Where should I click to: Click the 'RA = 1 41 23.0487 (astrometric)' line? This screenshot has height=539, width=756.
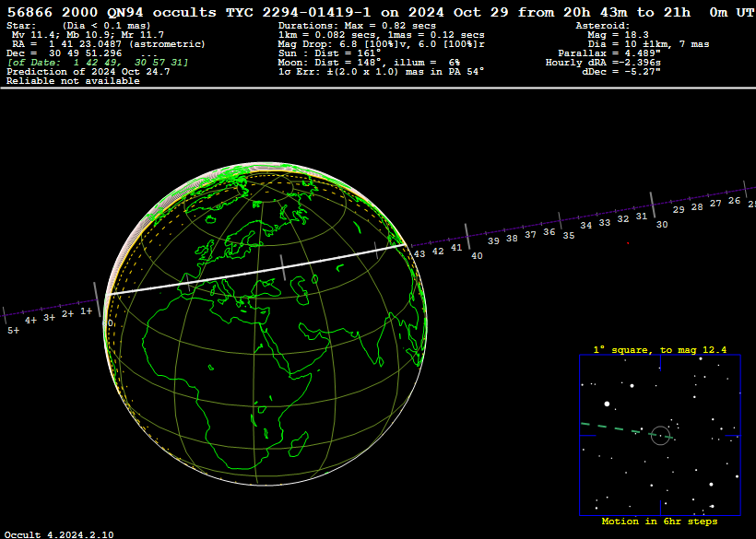click(x=109, y=44)
